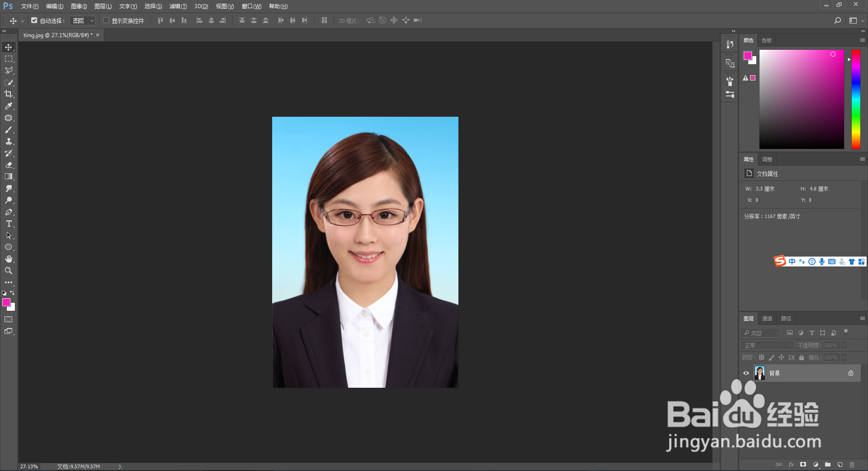Open the 正常 blend mode dropdown
The image size is (868, 471).
pyautogui.click(x=768, y=345)
